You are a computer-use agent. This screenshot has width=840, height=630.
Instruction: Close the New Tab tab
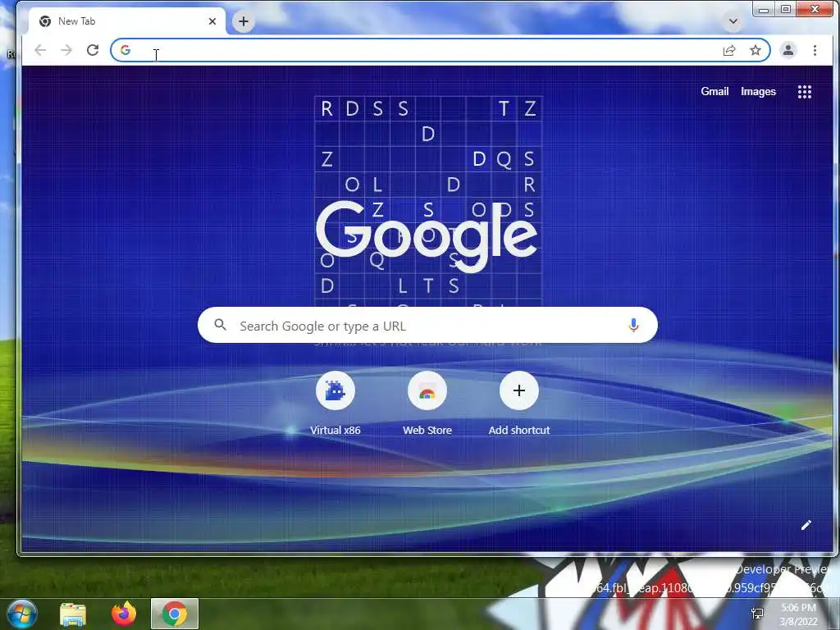click(x=212, y=21)
